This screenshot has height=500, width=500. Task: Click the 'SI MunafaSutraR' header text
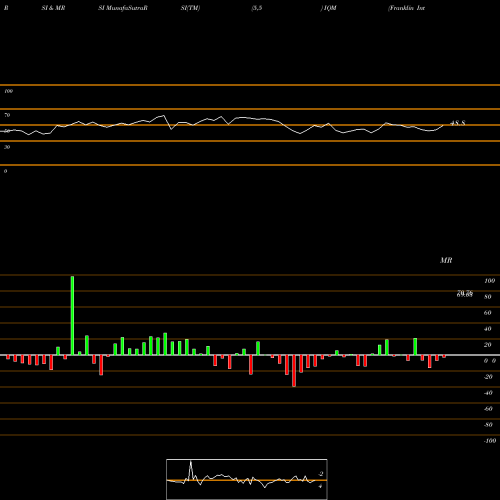point(123,8)
